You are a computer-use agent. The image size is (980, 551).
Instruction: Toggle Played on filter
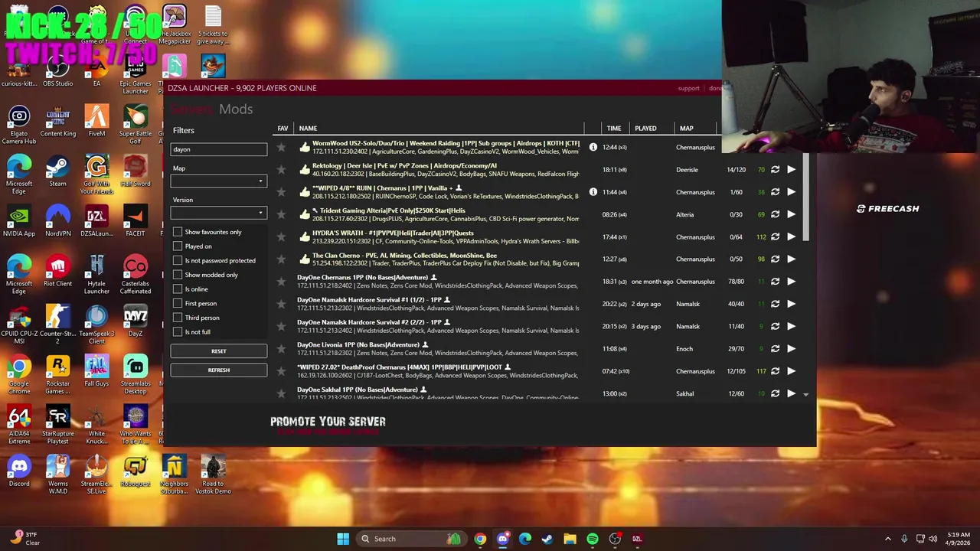click(x=178, y=246)
